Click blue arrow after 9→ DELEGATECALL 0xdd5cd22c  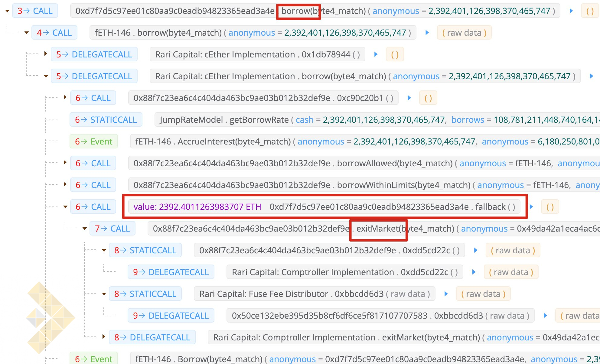pyautogui.click(x=474, y=272)
